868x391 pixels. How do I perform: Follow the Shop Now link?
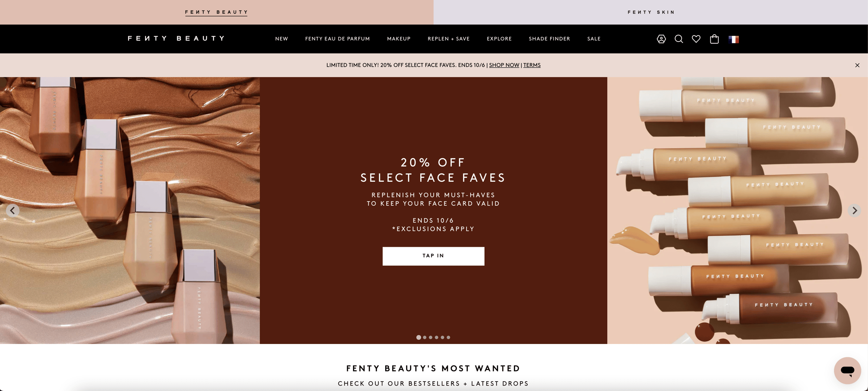click(504, 65)
